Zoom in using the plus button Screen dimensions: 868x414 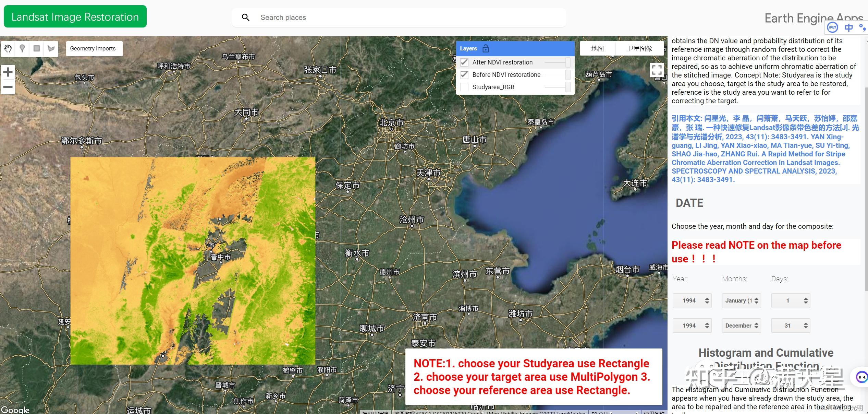pos(8,72)
